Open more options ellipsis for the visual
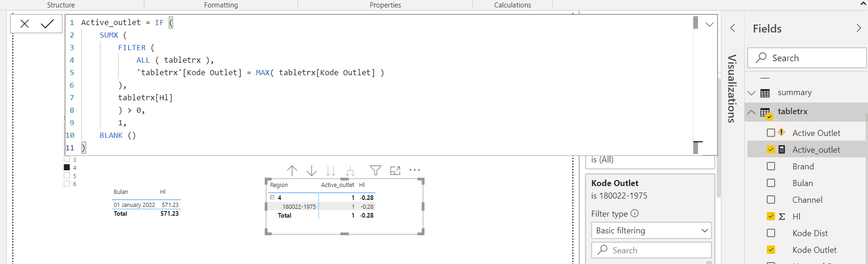The image size is (868, 264). tap(415, 170)
